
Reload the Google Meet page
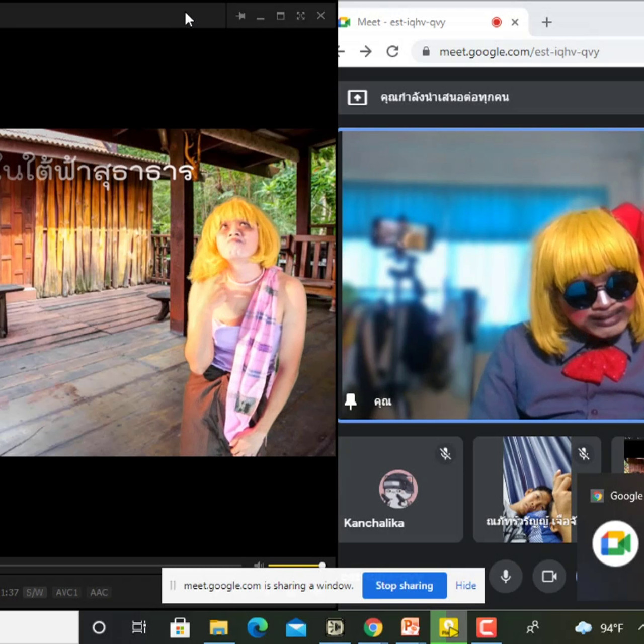pyautogui.click(x=392, y=51)
